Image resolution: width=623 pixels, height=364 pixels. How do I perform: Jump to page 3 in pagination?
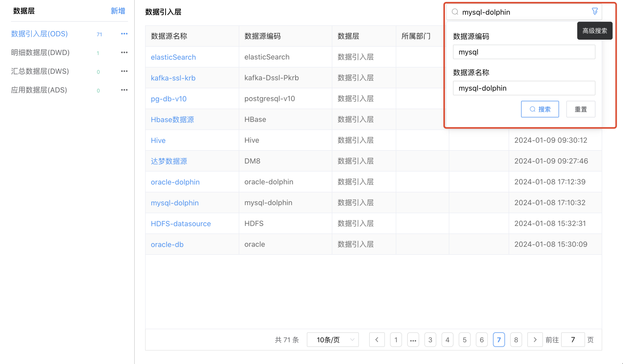pyautogui.click(x=430, y=340)
